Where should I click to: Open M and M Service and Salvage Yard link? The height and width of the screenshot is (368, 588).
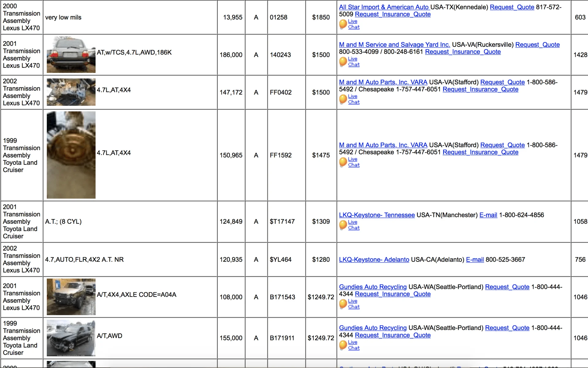pyautogui.click(x=394, y=45)
